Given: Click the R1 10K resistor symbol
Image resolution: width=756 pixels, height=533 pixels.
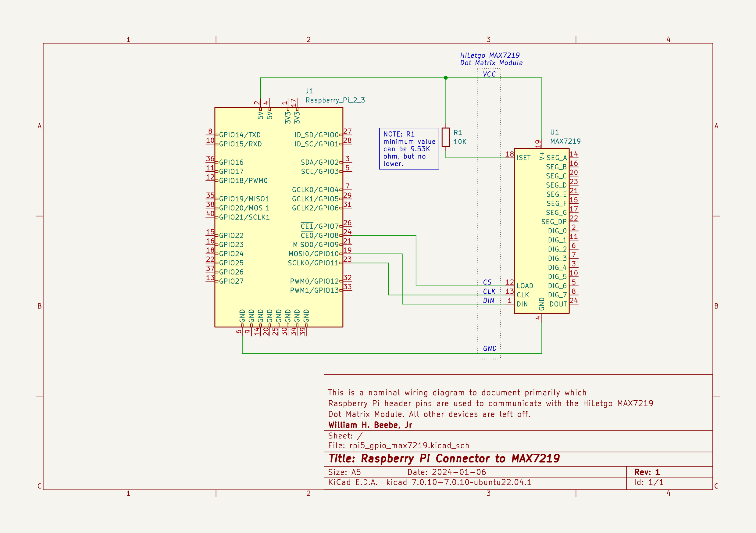Looking at the screenshot, I should tap(445, 137).
